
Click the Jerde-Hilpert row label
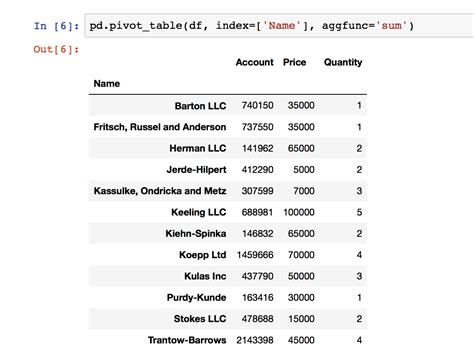[196, 170]
